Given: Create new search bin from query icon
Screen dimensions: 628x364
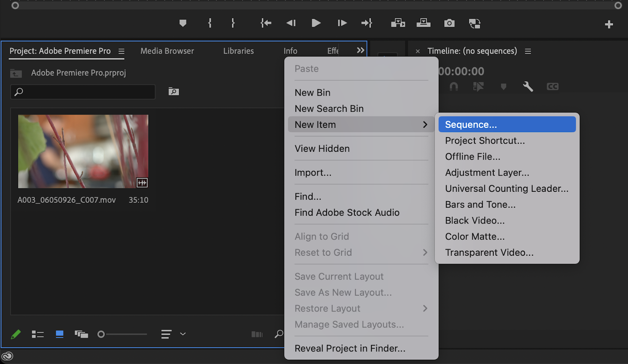Looking at the screenshot, I should click(x=173, y=91).
